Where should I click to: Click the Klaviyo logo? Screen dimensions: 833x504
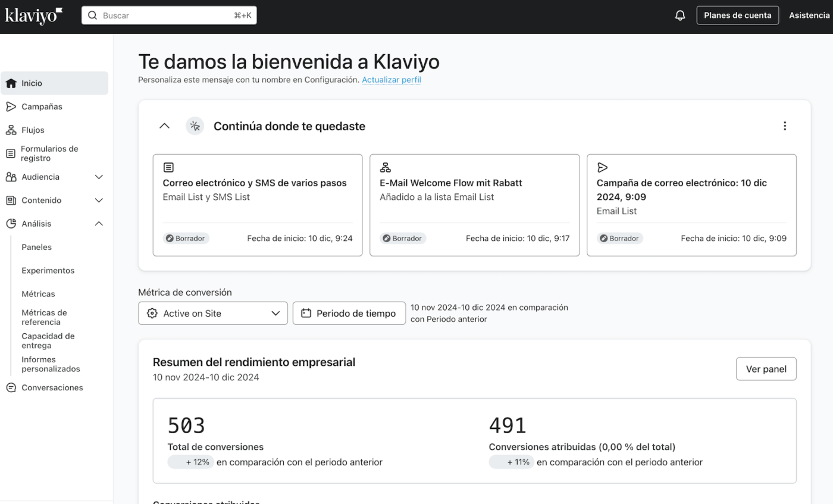click(34, 15)
